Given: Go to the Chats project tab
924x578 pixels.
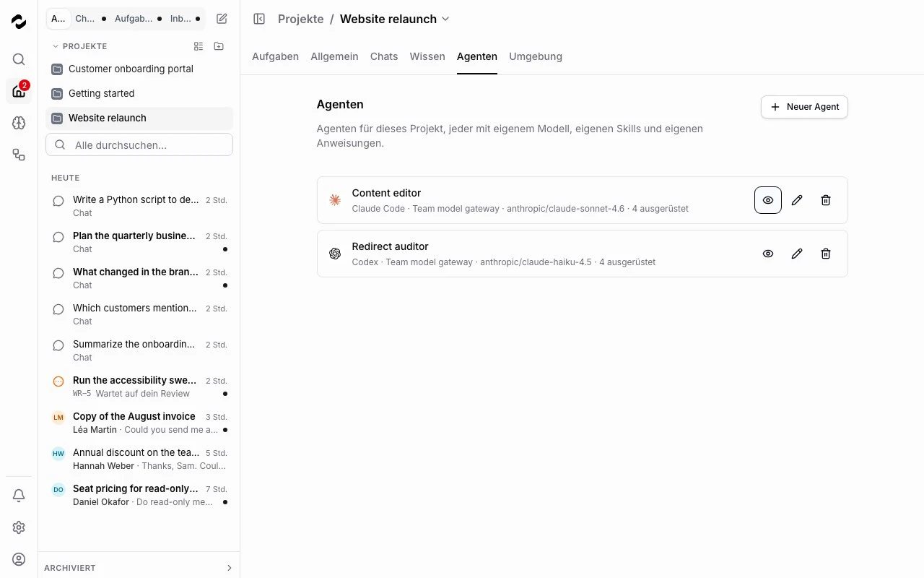Looking at the screenshot, I should click(384, 56).
